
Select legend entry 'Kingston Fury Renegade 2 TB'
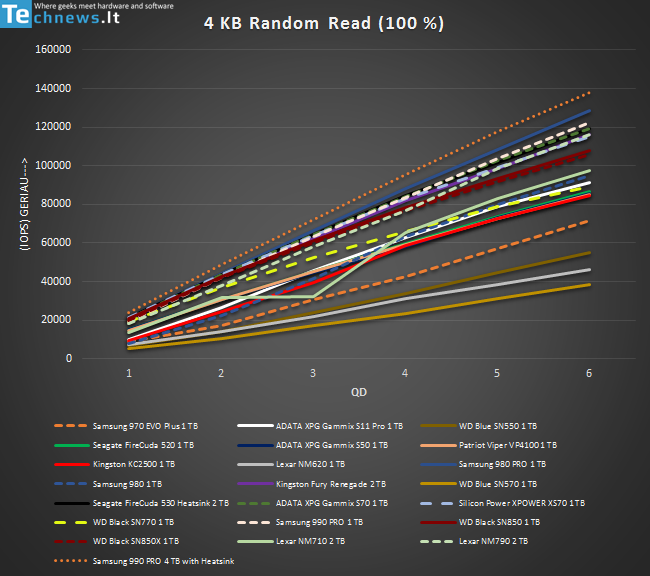(311, 484)
